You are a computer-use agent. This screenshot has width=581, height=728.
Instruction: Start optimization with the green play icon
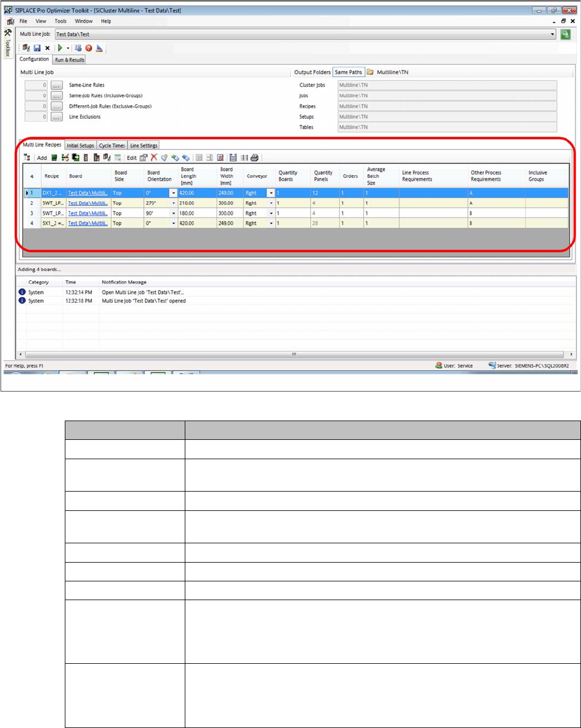click(x=60, y=48)
